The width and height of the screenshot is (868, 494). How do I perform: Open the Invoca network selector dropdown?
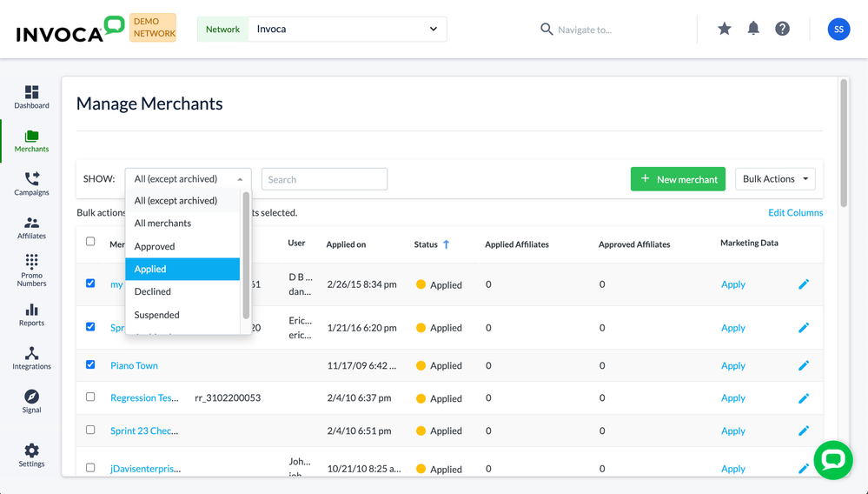point(347,29)
